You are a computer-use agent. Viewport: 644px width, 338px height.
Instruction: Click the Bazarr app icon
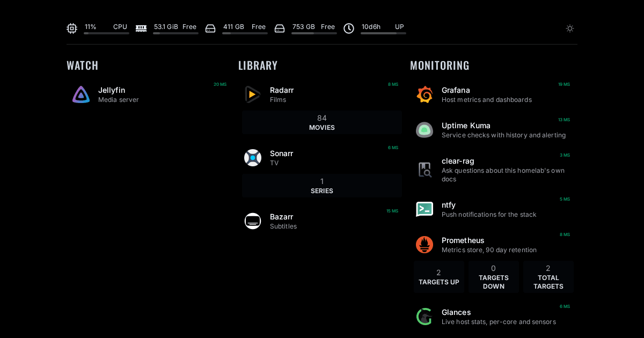(x=253, y=221)
